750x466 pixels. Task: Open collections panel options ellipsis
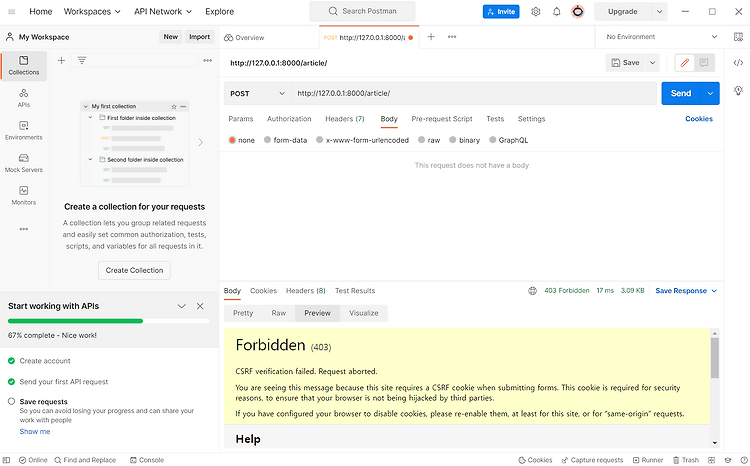point(208,60)
